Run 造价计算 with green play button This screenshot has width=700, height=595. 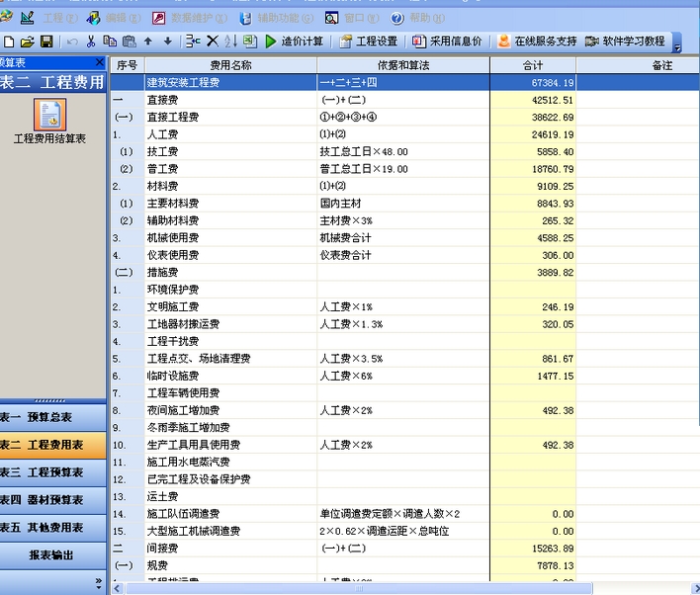point(294,42)
